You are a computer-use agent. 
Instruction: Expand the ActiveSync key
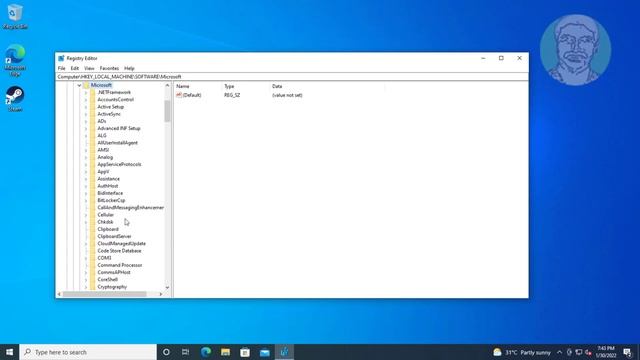point(86,114)
